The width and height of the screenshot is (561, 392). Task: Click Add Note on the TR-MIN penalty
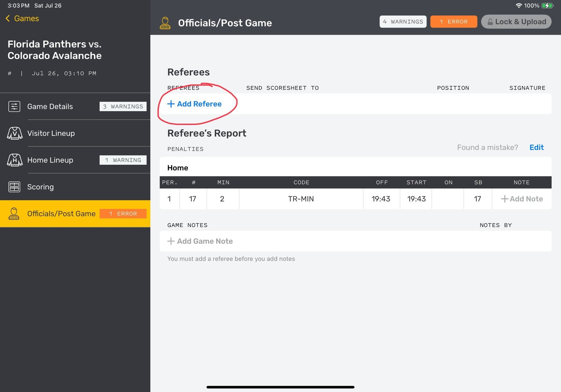522,199
